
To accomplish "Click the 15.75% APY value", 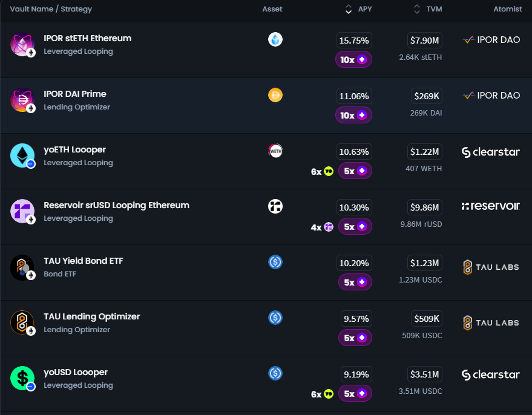I will pos(354,41).
